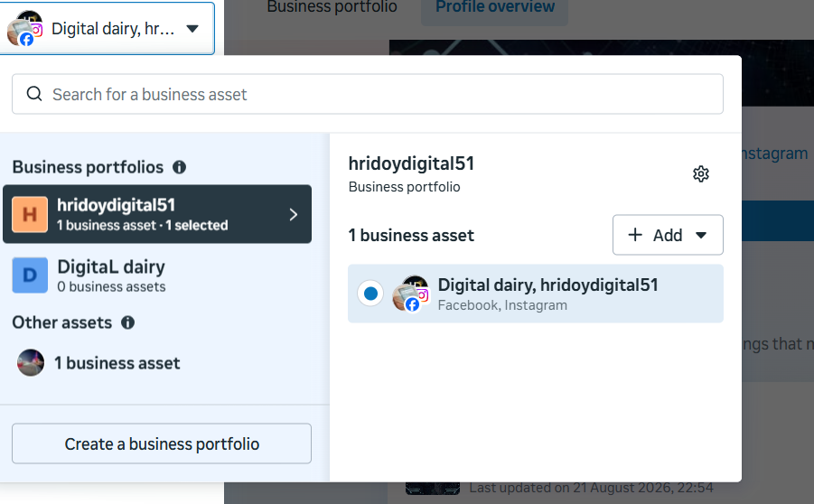
Task: Click the Digital dairy asset profile picture
Action: [410, 294]
